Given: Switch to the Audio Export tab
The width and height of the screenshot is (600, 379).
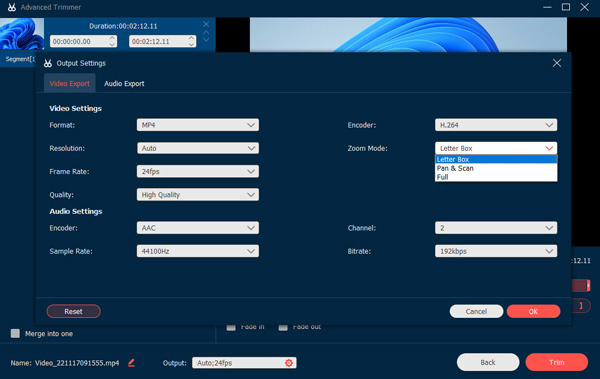Looking at the screenshot, I should click(x=124, y=83).
